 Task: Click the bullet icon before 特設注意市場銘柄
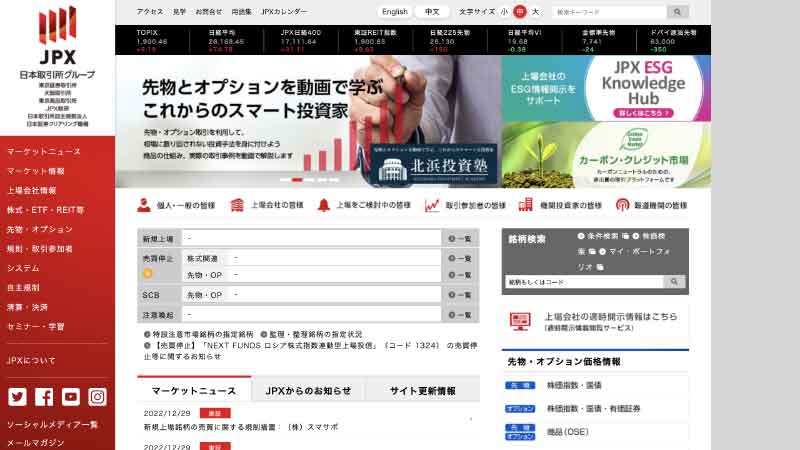coord(147,335)
